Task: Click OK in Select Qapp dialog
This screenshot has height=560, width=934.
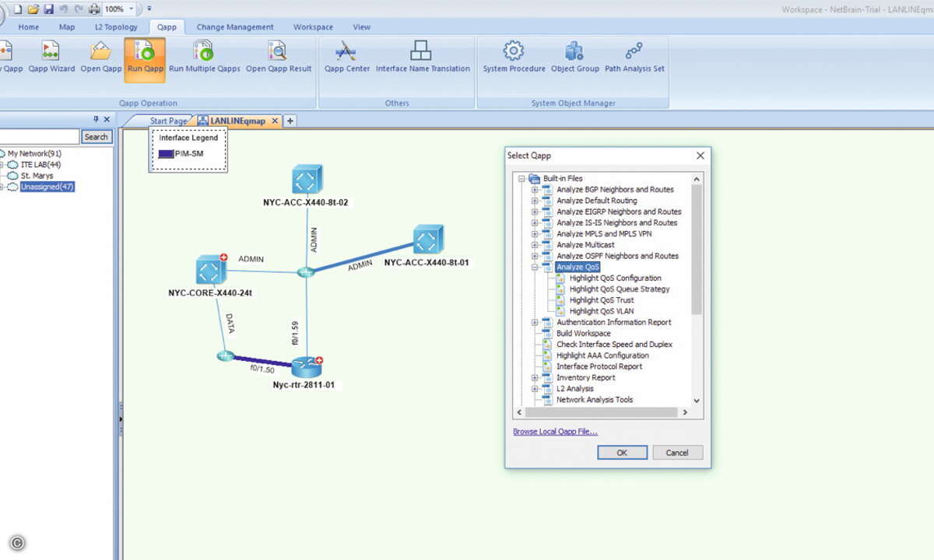Action: (x=622, y=453)
